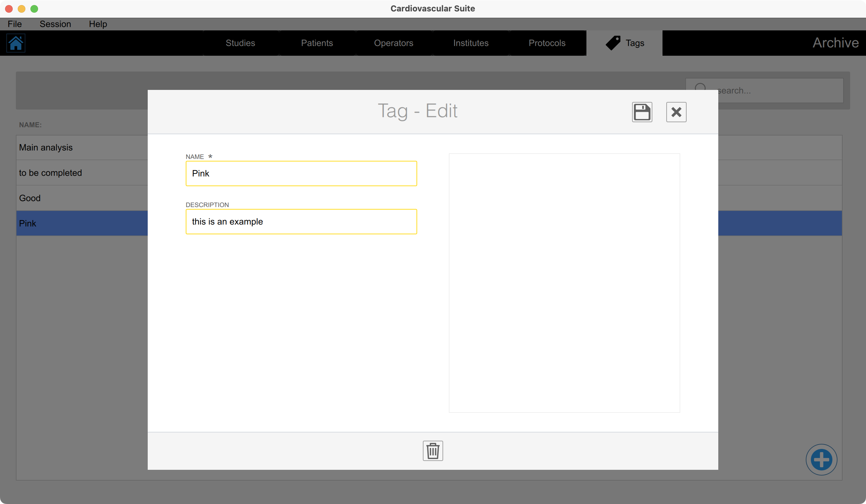Image resolution: width=866 pixels, height=504 pixels.
Task: Delete tag using the trash icon
Action: (432, 450)
